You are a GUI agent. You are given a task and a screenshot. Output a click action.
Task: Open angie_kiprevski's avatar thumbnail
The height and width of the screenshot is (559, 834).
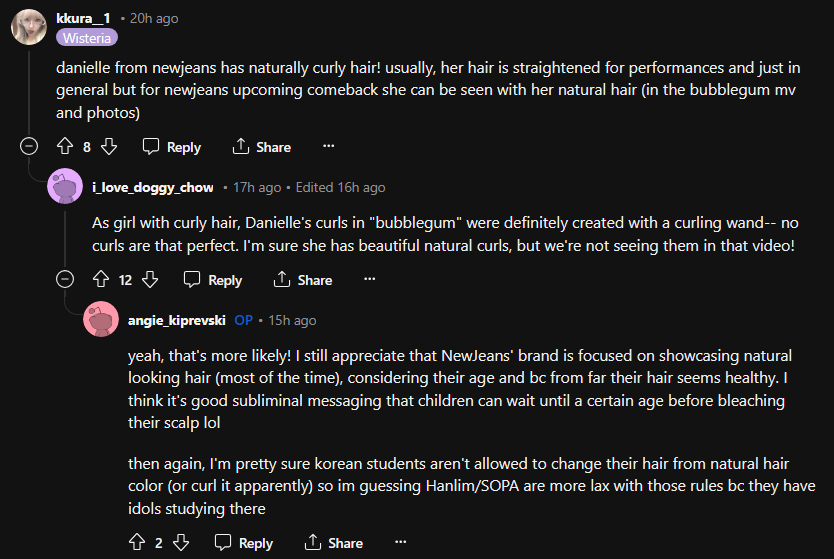[x=101, y=320]
